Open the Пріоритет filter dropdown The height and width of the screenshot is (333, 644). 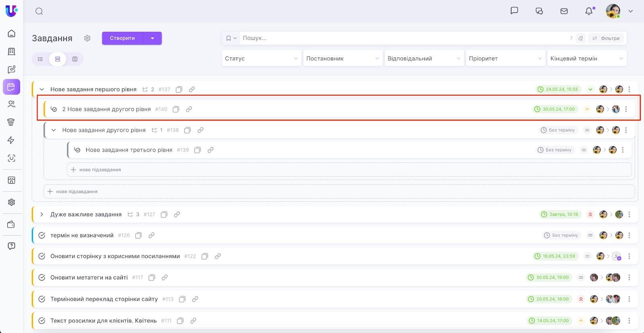point(506,58)
